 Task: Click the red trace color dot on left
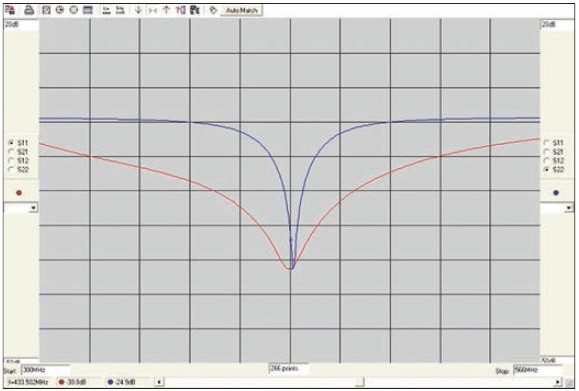click(x=19, y=193)
